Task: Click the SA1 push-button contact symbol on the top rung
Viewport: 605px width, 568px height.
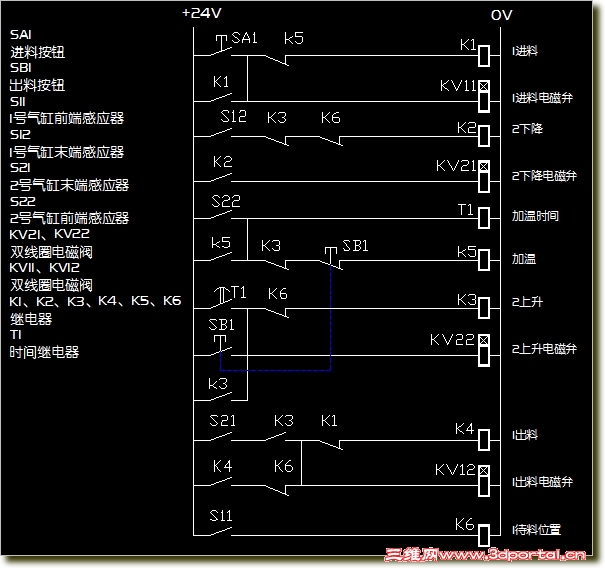Action: click(221, 46)
